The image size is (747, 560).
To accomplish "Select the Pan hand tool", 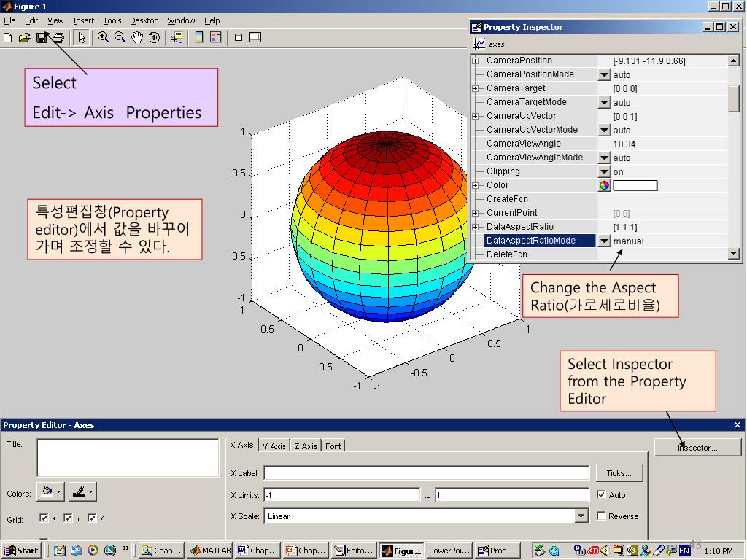I will pyautogui.click(x=137, y=38).
